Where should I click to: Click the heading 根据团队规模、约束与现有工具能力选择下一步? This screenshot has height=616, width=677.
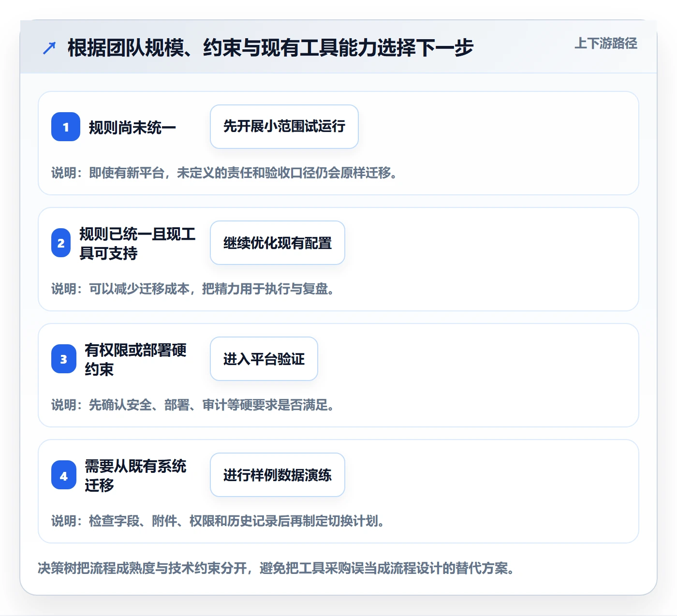click(270, 48)
